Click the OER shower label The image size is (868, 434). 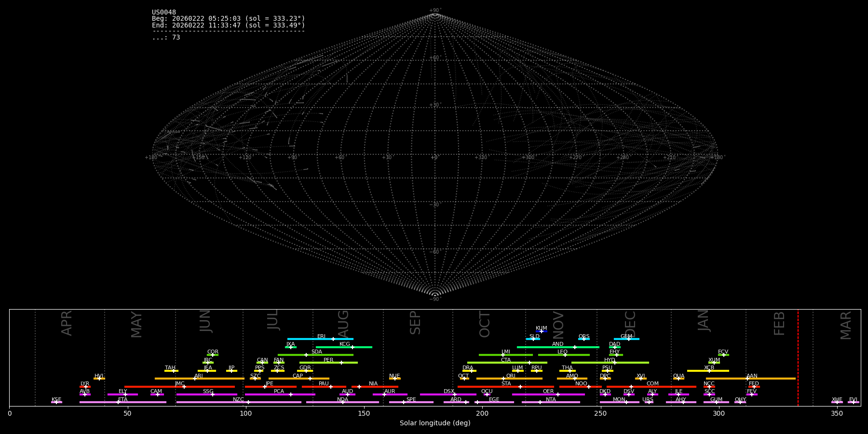[x=548, y=392]
